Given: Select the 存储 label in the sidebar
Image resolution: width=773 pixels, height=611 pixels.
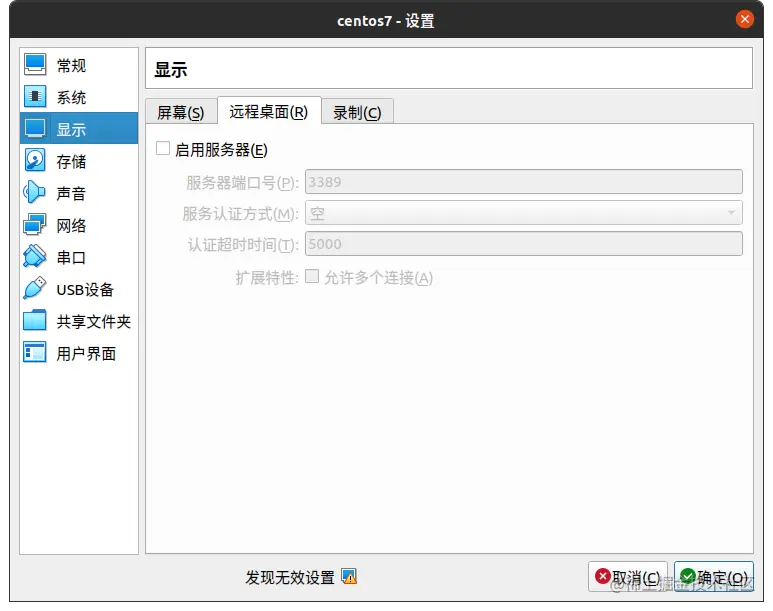Looking at the screenshot, I should [x=71, y=162].
